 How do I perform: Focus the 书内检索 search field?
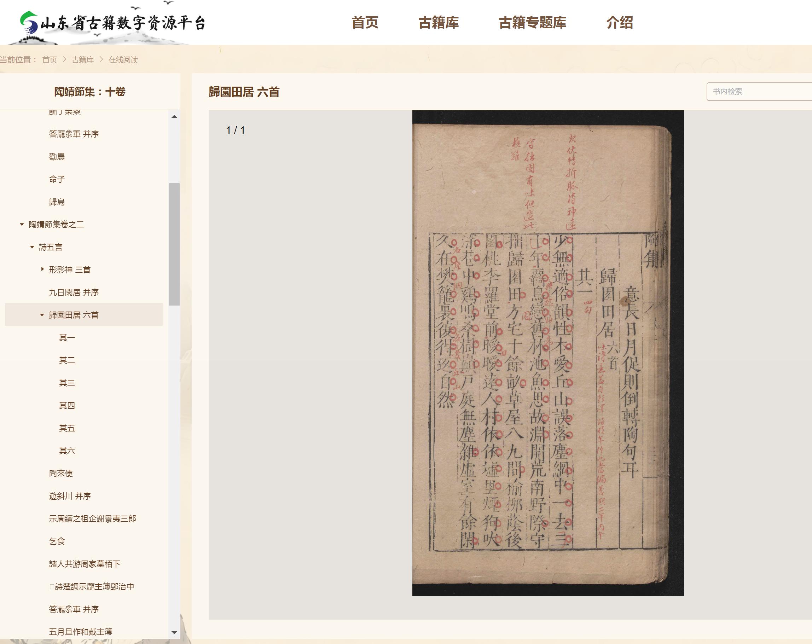759,92
